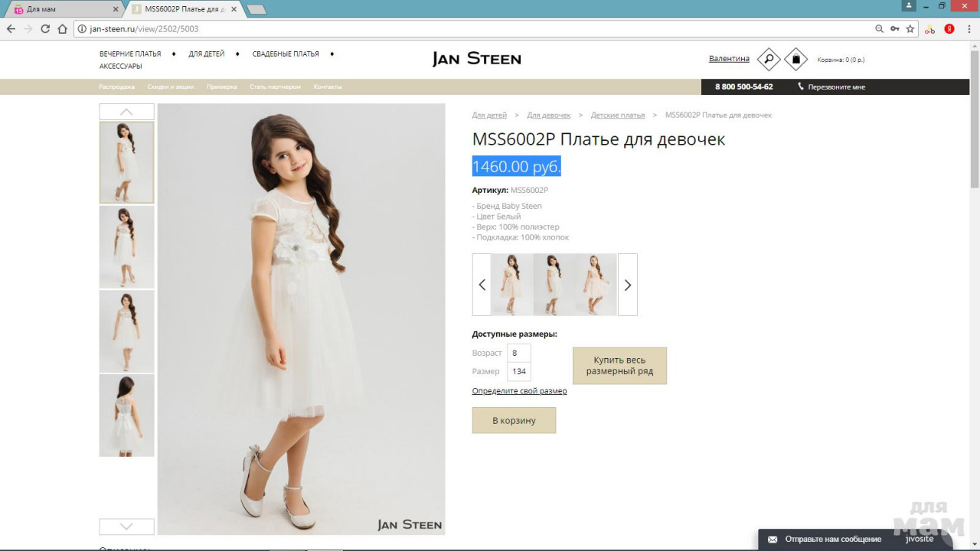The height and width of the screenshot is (551, 980).
Task: Click browser reload page icon
Action: tap(45, 29)
